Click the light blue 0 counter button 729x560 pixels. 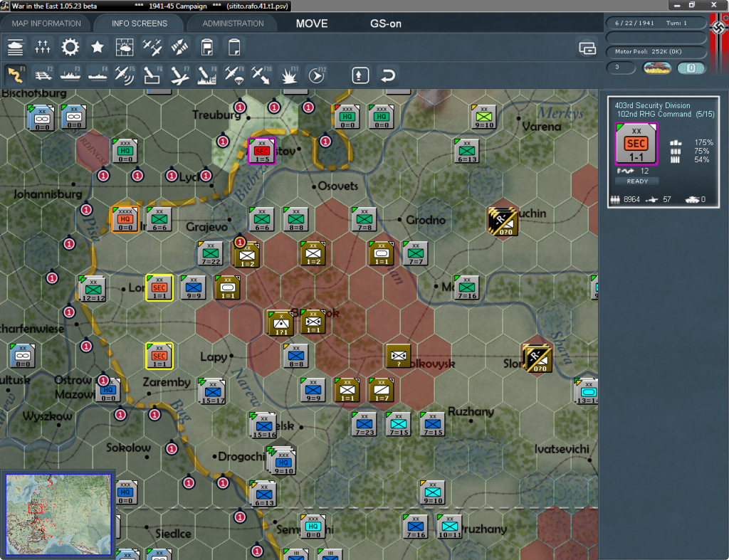[x=691, y=68]
